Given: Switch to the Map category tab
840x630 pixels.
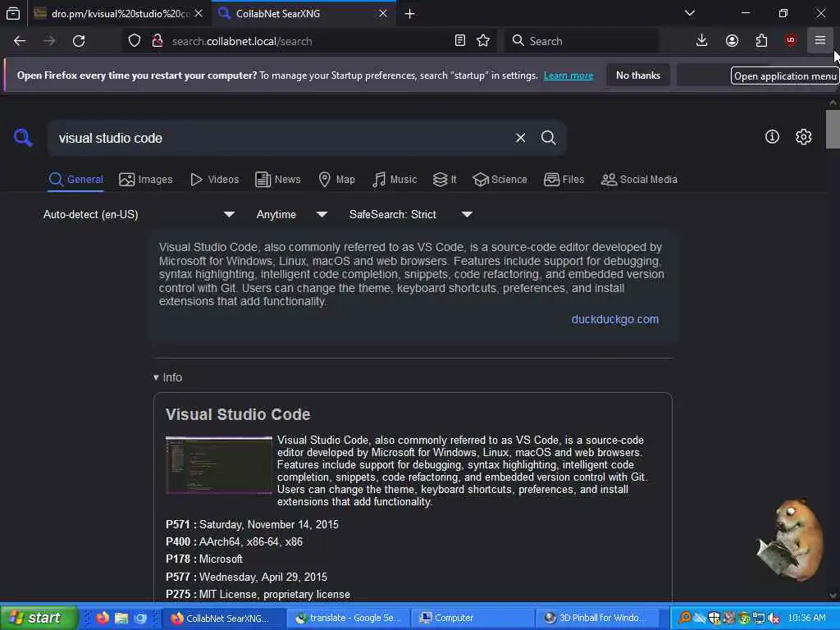Looking at the screenshot, I should click(336, 180).
